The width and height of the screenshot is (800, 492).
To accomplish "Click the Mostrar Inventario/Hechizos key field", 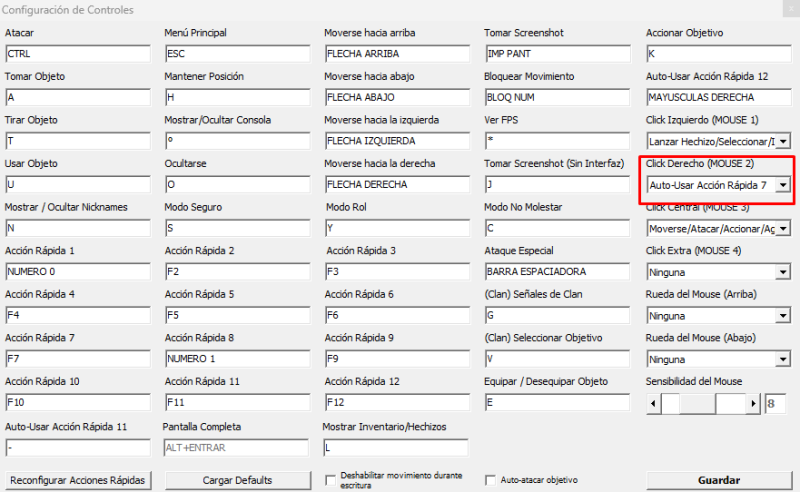I will (396, 447).
